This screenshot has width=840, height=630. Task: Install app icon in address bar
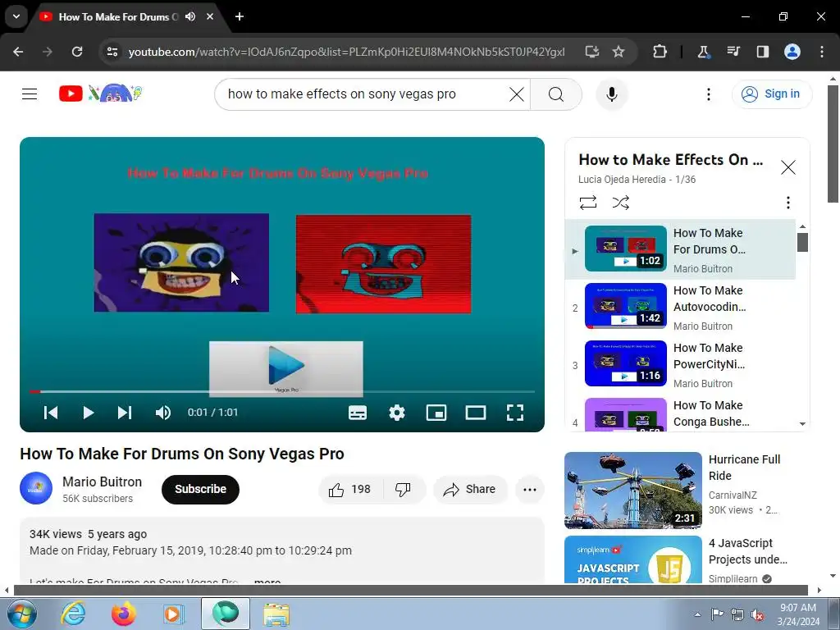point(592,52)
